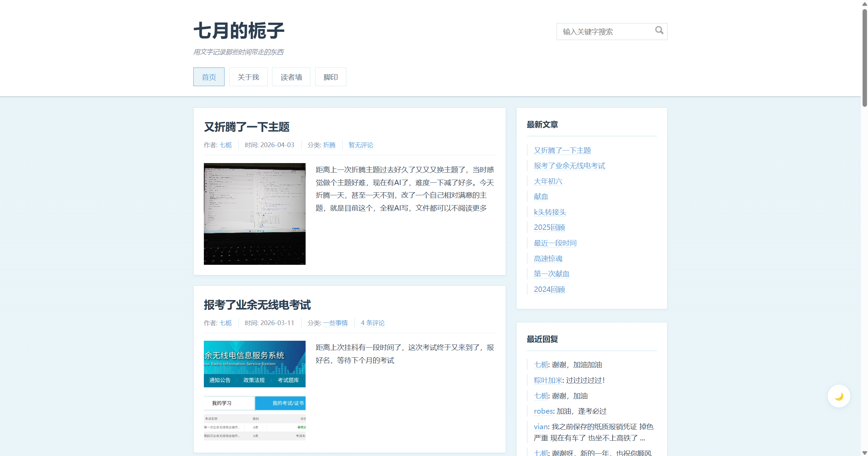Screen dimensions: 868x456
Task: Open the 读者墙 page
Action: point(291,77)
